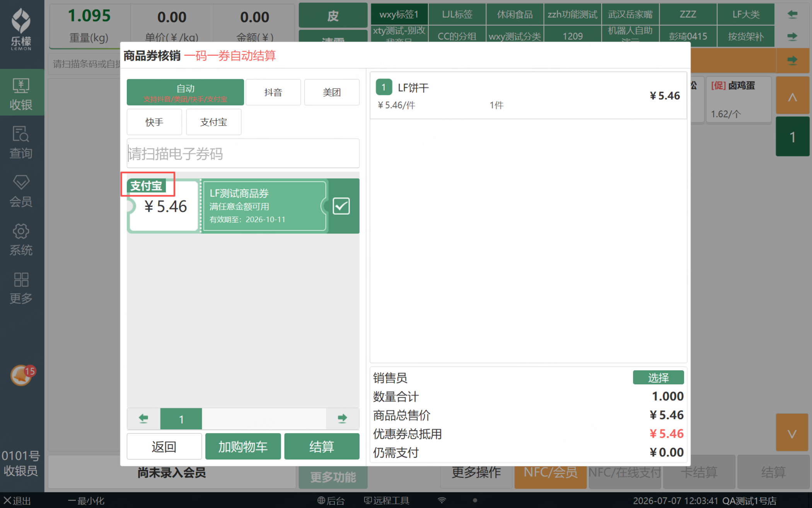Click the green page 1 indicator at right
This screenshot has height=508, width=812.
(792, 137)
